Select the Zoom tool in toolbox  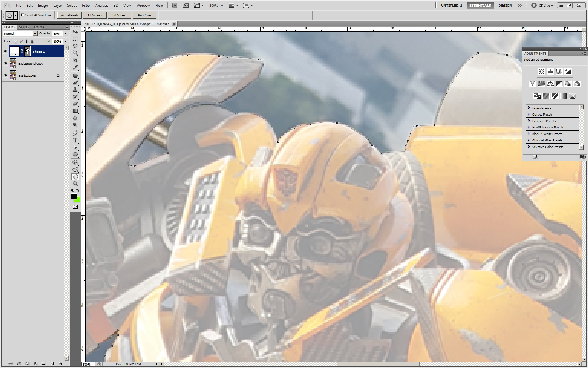tap(75, 184)
